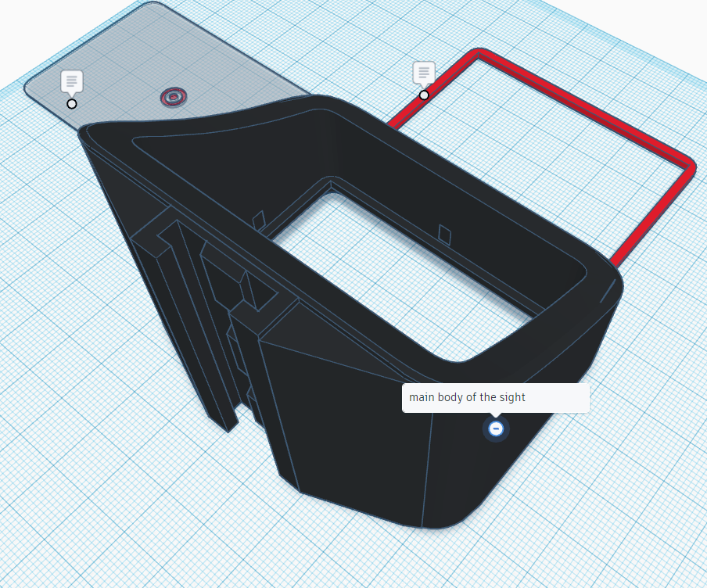Click the right note's anchor dot
The image size is (707, 588).
(x=424, y=95)
